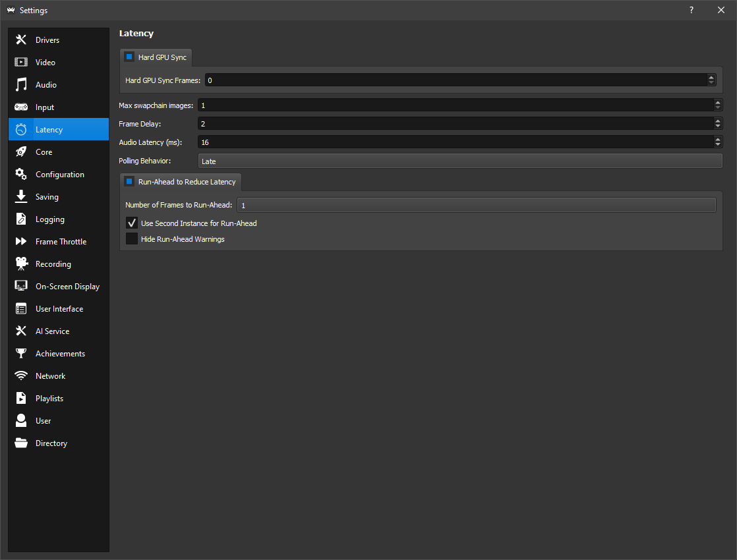
Task: Open Recording via the camera icon
Action: click(x=21, y=264)
